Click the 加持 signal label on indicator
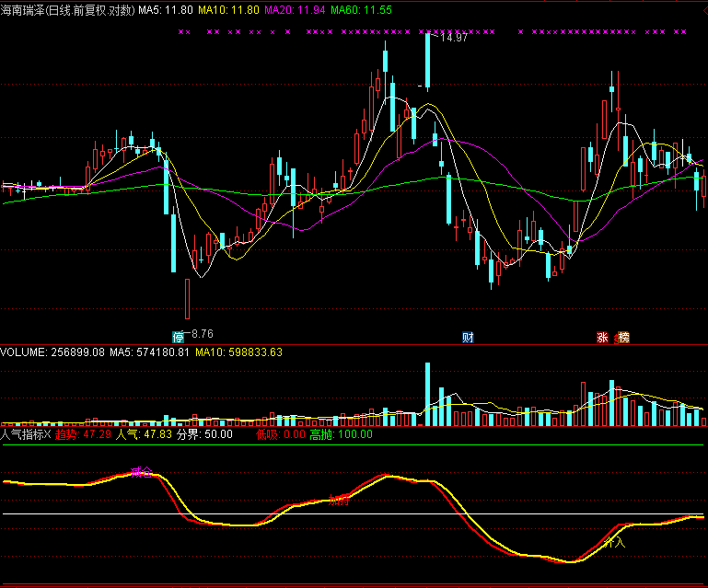The height and width of the screenshot is (588, 708). [x=339, y=502]
